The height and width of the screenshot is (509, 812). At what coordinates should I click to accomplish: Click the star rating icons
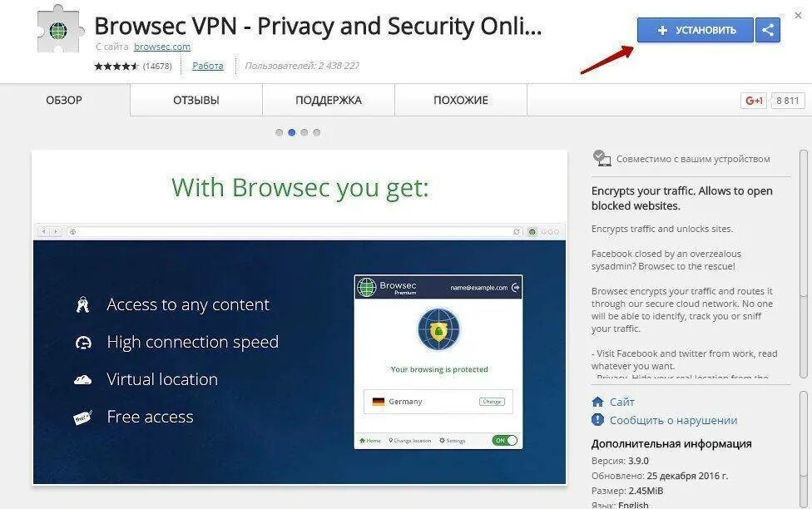[116, 66]
